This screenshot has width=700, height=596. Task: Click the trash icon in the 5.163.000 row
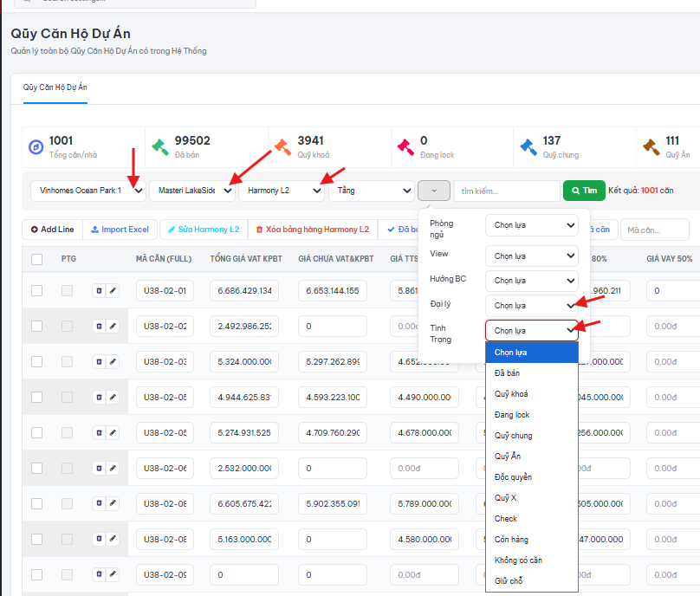(x=99, y=540)
